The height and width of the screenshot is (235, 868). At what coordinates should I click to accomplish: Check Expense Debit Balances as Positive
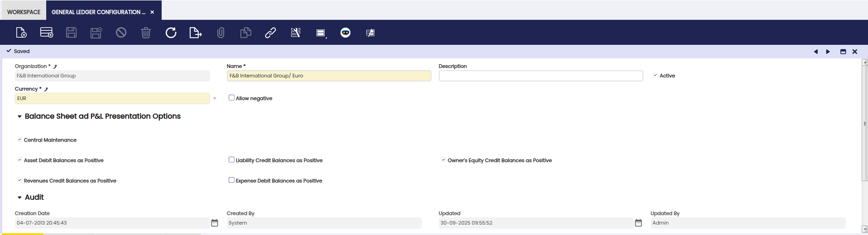coord(231,180)
